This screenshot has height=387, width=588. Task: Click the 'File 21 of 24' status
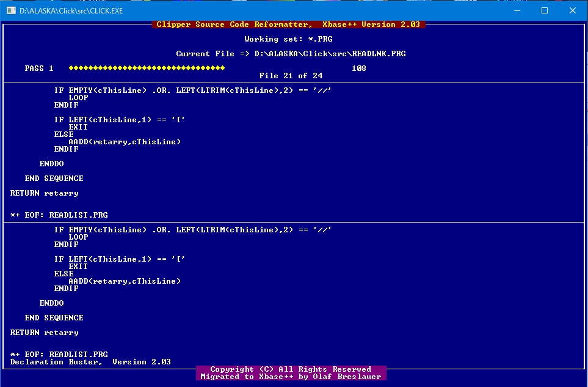coord(291,76)
